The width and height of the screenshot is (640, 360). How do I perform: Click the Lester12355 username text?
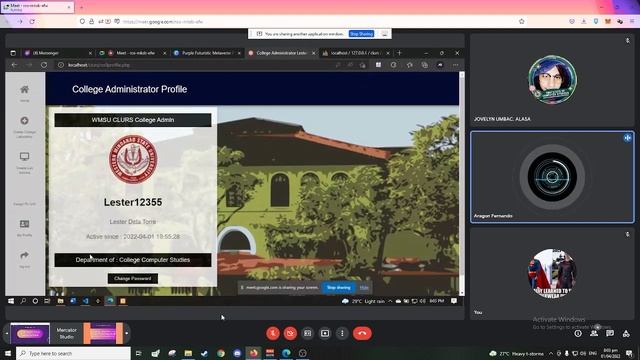coord(133,202)
